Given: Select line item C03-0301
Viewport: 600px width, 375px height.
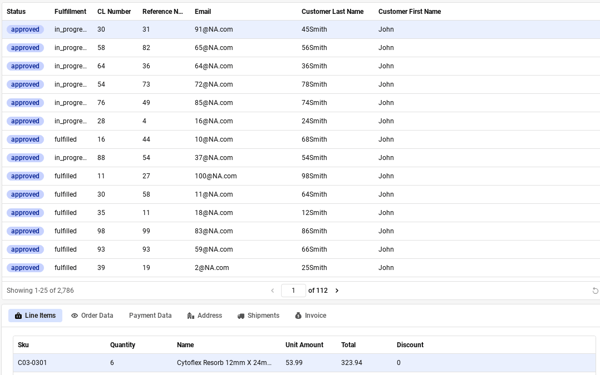Looking at the screenshot, I should pyautogui.click(x=304, y=363).
